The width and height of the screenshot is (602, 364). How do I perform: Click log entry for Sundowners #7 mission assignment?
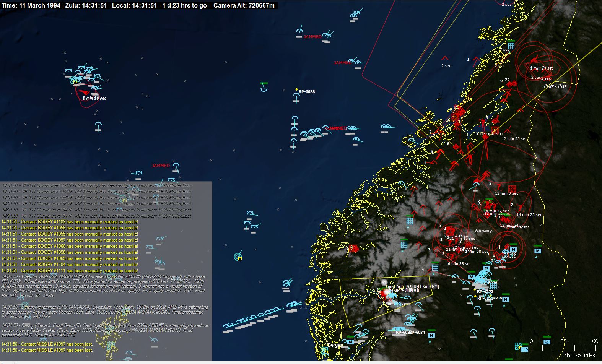tap(96, 192)
